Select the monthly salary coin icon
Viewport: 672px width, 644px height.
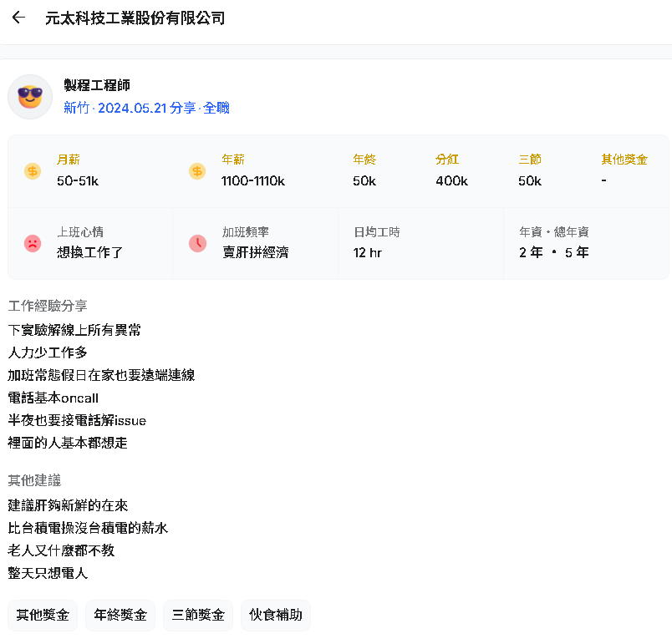33,171
